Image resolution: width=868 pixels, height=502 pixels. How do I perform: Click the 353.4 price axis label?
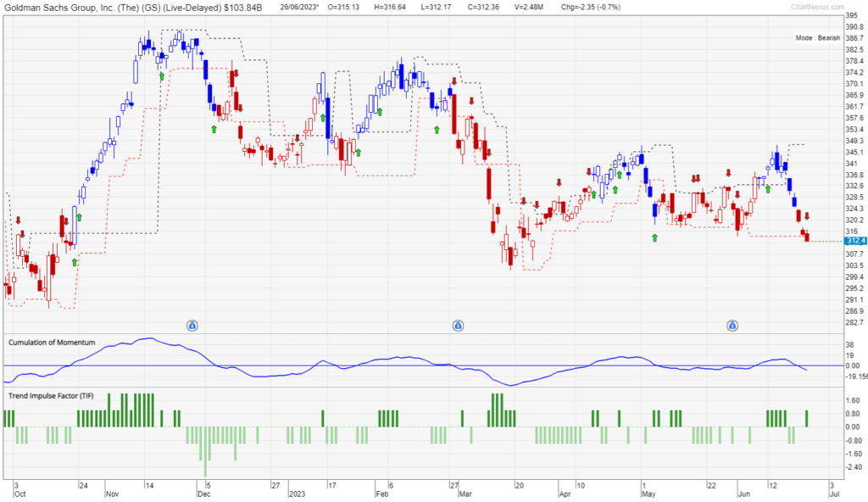tap(854, 130)
